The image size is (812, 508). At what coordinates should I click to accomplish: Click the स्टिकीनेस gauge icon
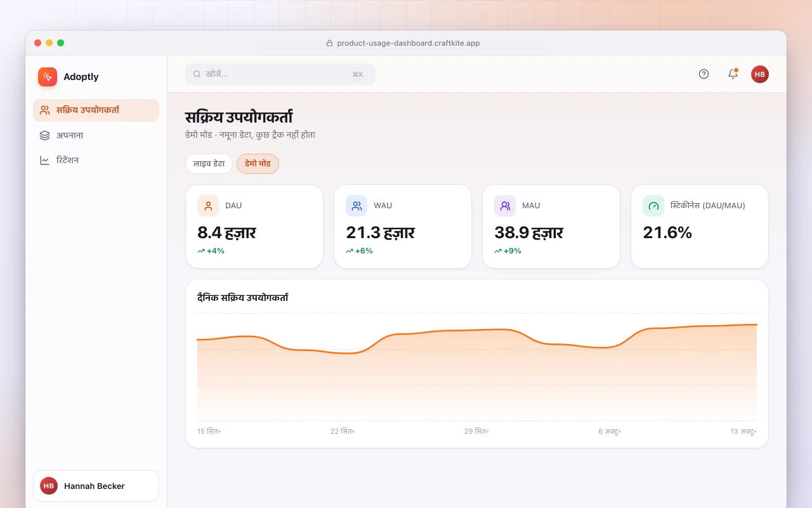pos(653,206)
